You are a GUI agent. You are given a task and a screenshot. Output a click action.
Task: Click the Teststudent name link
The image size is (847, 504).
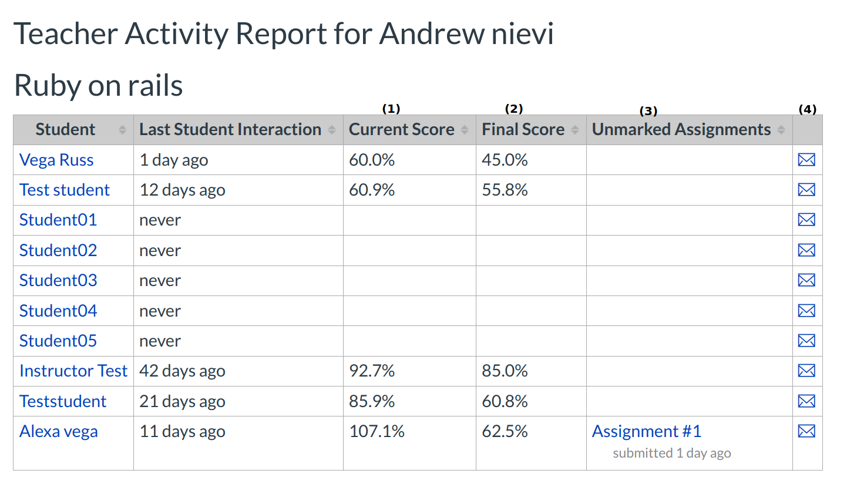point(63,401)
